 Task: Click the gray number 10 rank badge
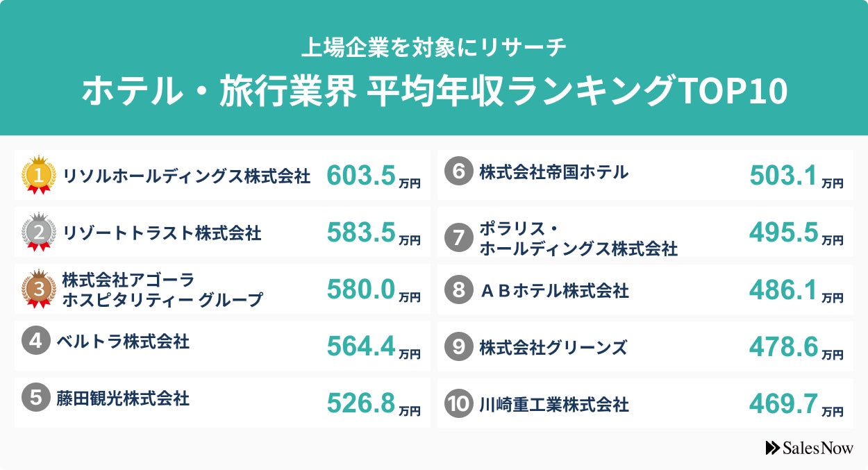point(458,404)
